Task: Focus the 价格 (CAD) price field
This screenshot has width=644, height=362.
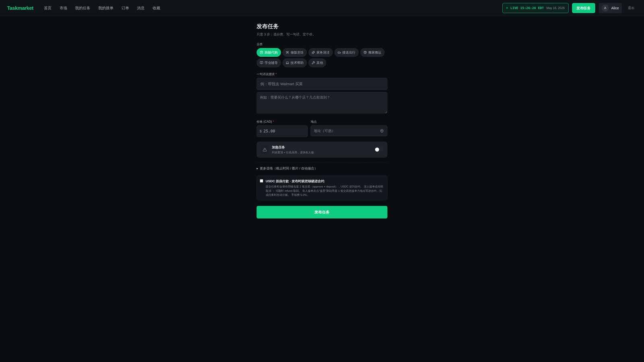Action: pyautogui.click(x=282, y=131)
